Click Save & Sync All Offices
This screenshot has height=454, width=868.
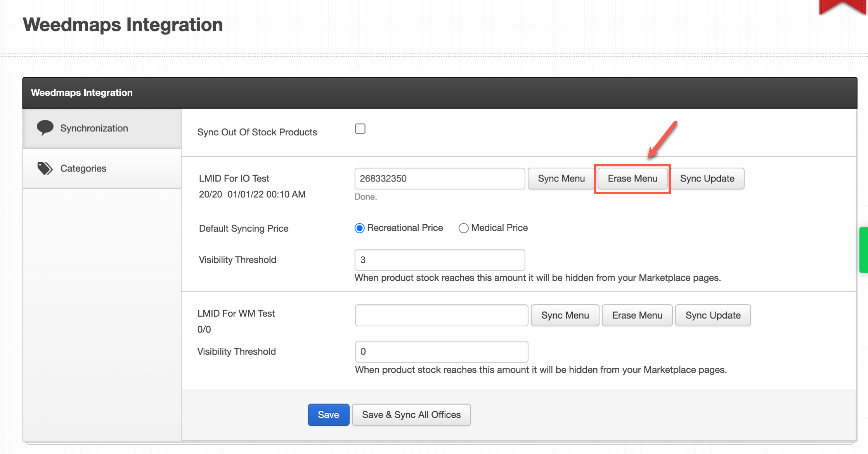[411, 415]
